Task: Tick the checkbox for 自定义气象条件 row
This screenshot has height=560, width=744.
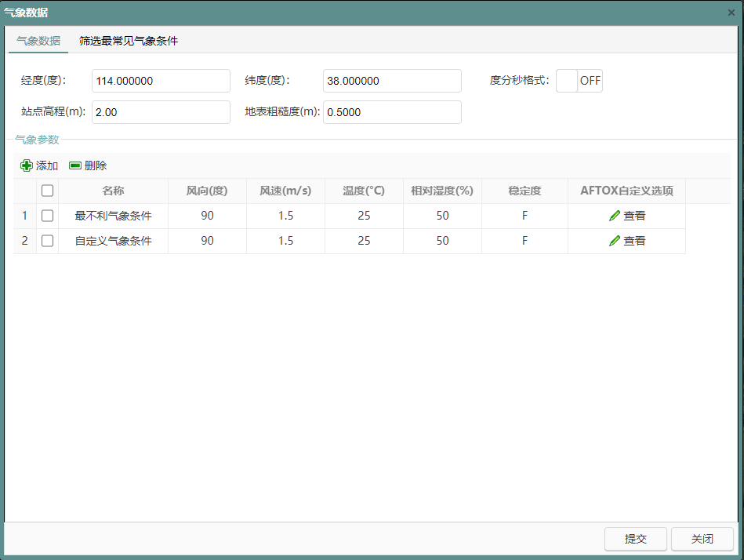Action: pyautogui.click(x=47, y=241)
